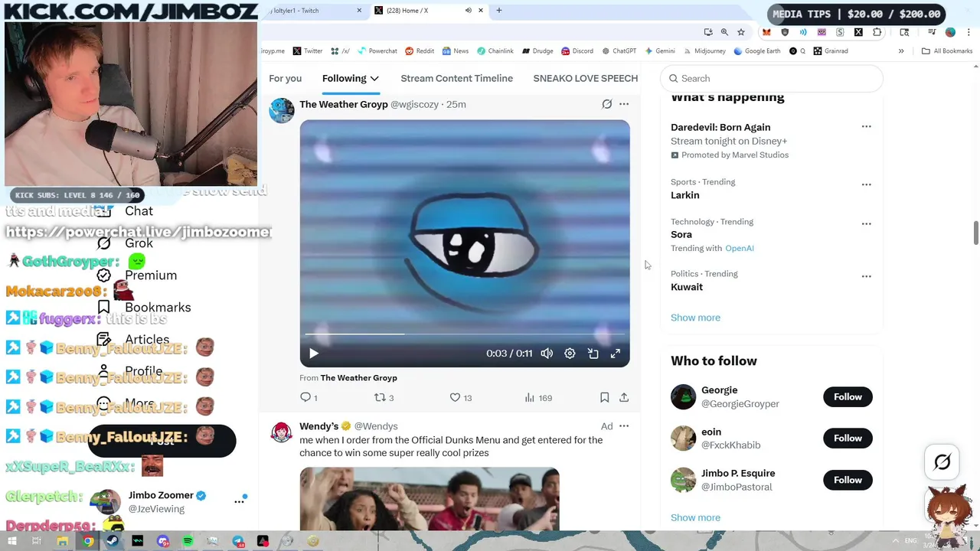The width and height of the screenshot is (980, 551).
Task: Mute the Home / X tab audio
Action: 469,11
